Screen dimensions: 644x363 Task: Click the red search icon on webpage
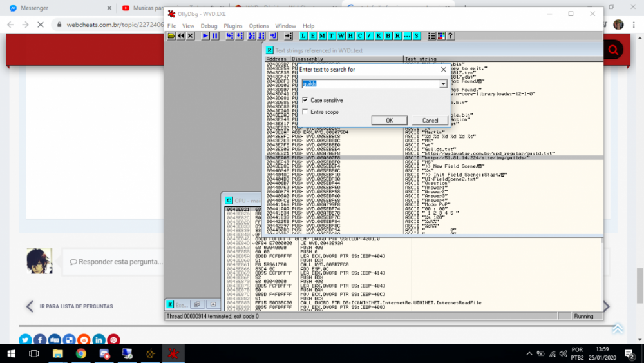coord(613,50)
